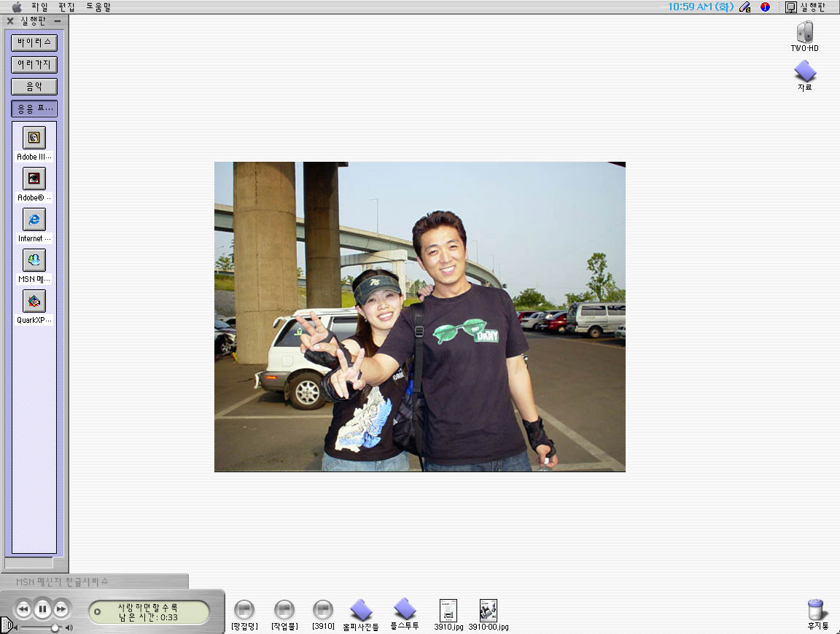Select the 3910.jpg file icon
Viewport: 840px width, 634px height.
448,611
